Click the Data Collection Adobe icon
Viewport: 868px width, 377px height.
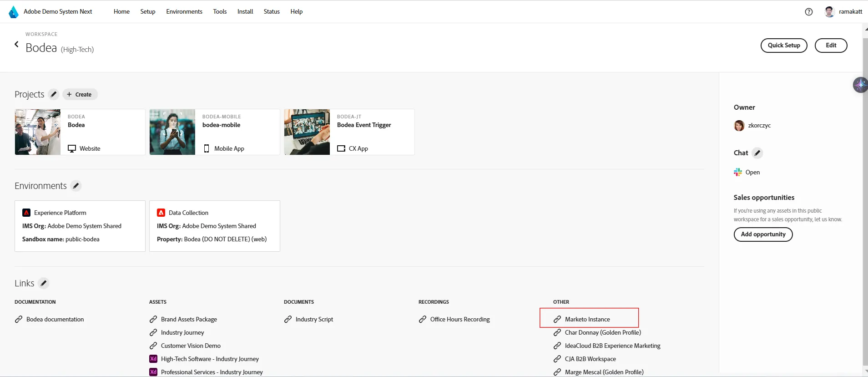coord(161,213)
